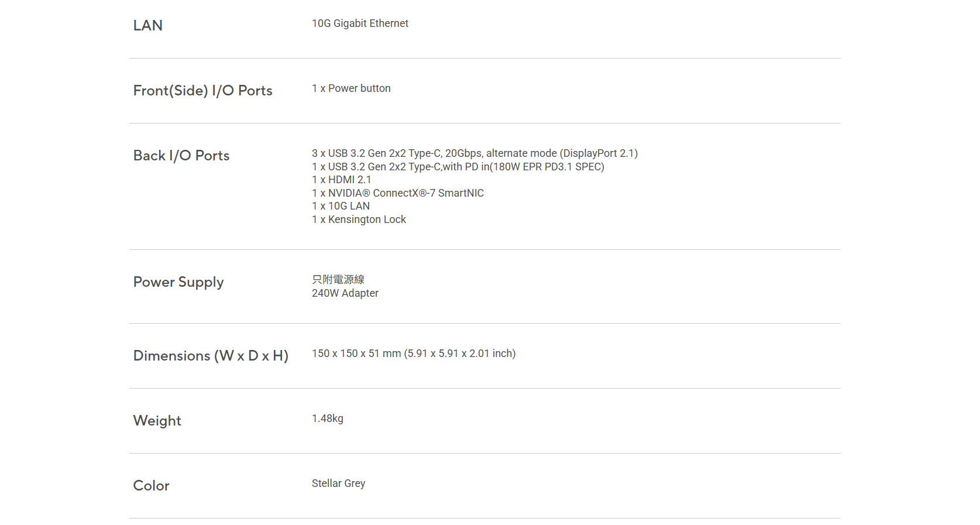The image size is (980, 525).
Task: Click the Back I/O Ports heading
Action: click(x=181, y=156)
